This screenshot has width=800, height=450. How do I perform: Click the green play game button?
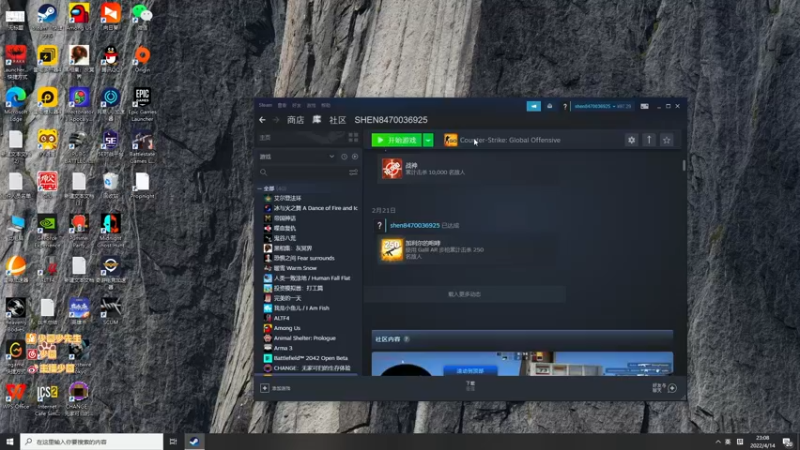coord(396,140)
